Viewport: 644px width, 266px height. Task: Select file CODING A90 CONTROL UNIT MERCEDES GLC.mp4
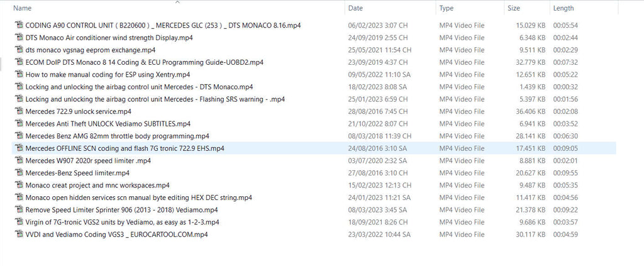(x=163, y=25)
